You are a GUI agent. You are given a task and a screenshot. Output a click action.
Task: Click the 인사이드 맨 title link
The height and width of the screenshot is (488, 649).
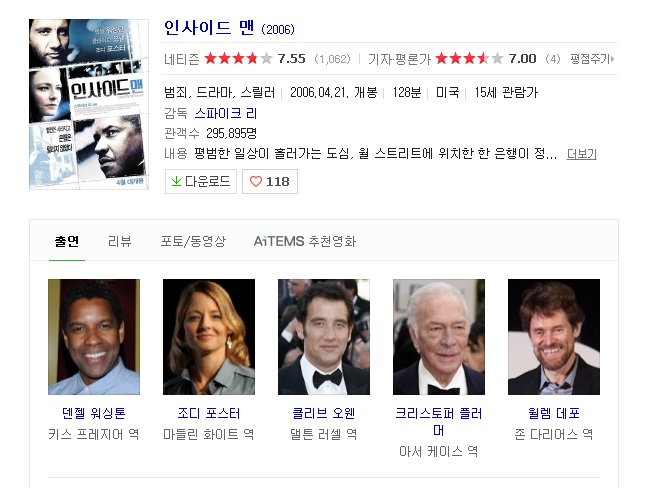pos(209,28)
